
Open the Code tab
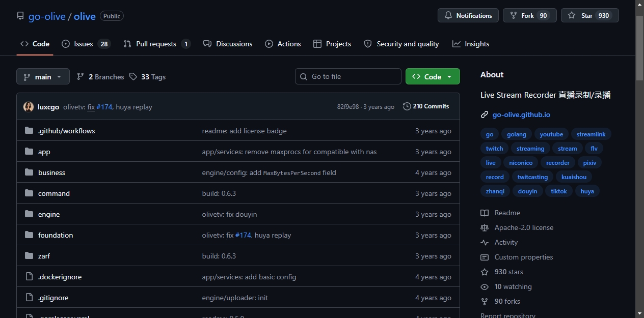(35, 44)
